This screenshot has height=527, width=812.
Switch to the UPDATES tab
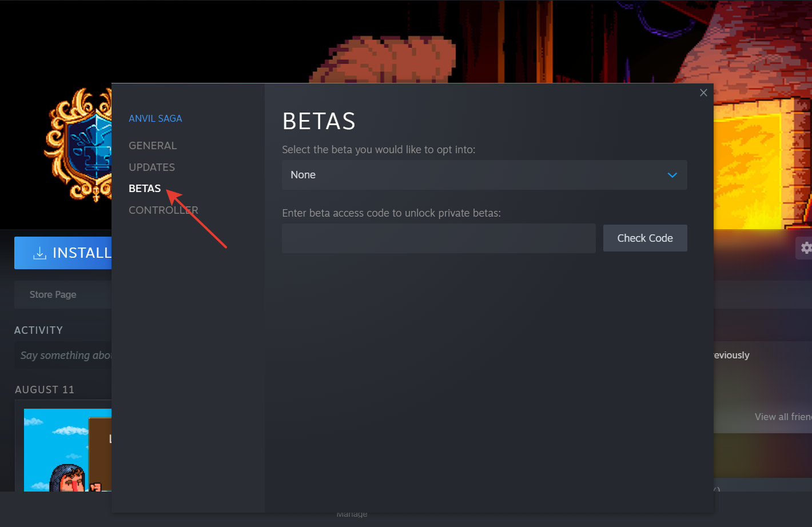(x=152, y=167)
